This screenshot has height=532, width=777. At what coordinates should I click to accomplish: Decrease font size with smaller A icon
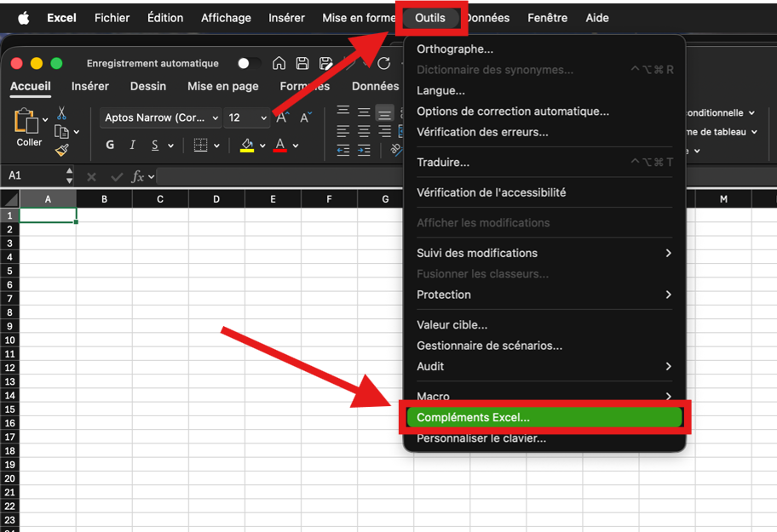306,117
